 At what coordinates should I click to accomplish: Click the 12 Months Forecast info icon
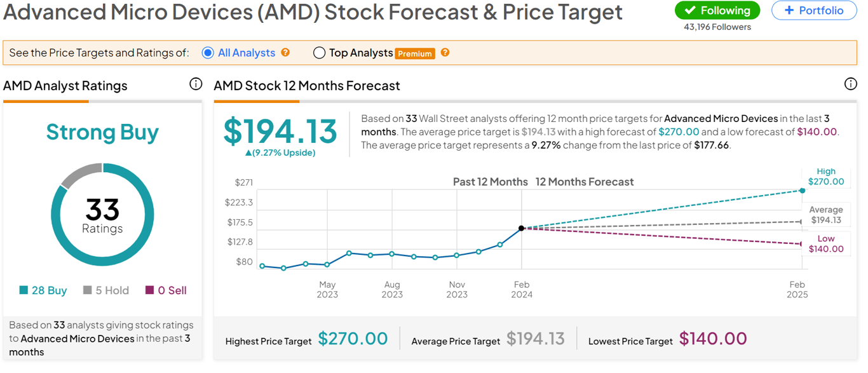click(x=850, y=84)
